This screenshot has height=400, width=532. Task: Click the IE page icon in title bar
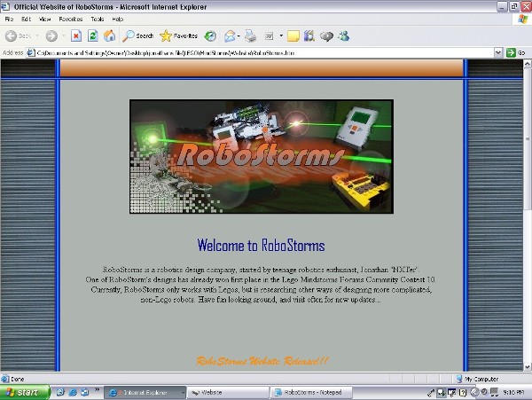(5, 6)
